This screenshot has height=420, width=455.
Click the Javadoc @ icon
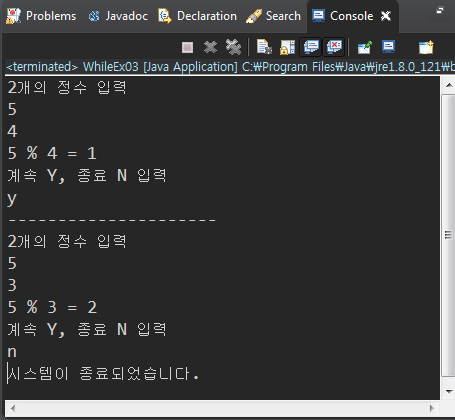click(94, 16)
